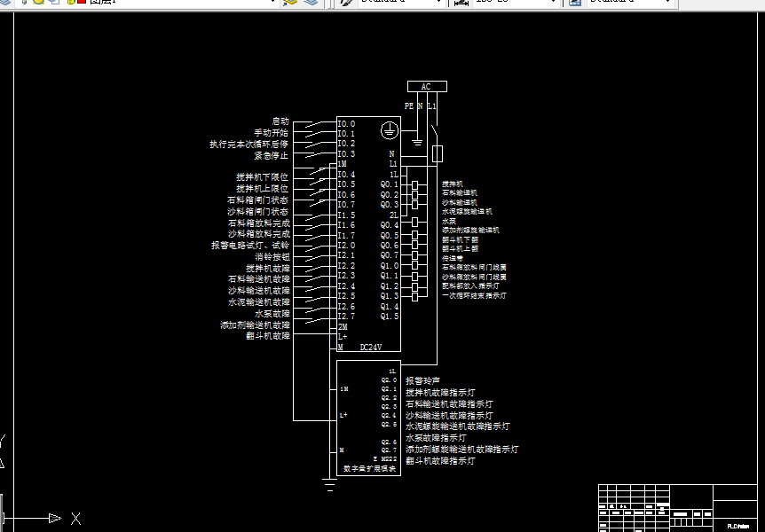The image size is (765, 532).
Task: Open the layer name dropdown in toolbar
Action: [x=272, y=2]
